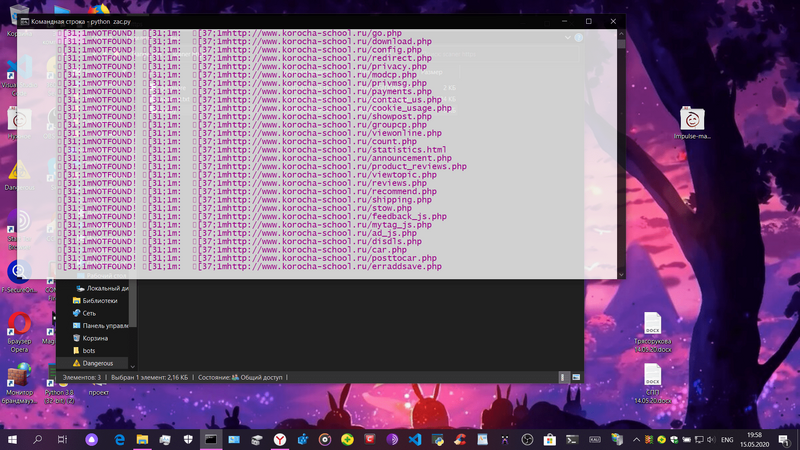Screen dimensions: 800x450
Task: Select Библиотеки in Explorer navigation pane
Action: (99, 300)
